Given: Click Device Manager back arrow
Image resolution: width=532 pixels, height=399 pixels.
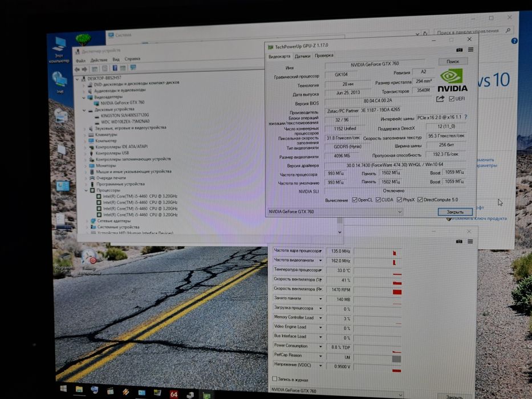Looking at the screenshot, I should click(78, 69).
